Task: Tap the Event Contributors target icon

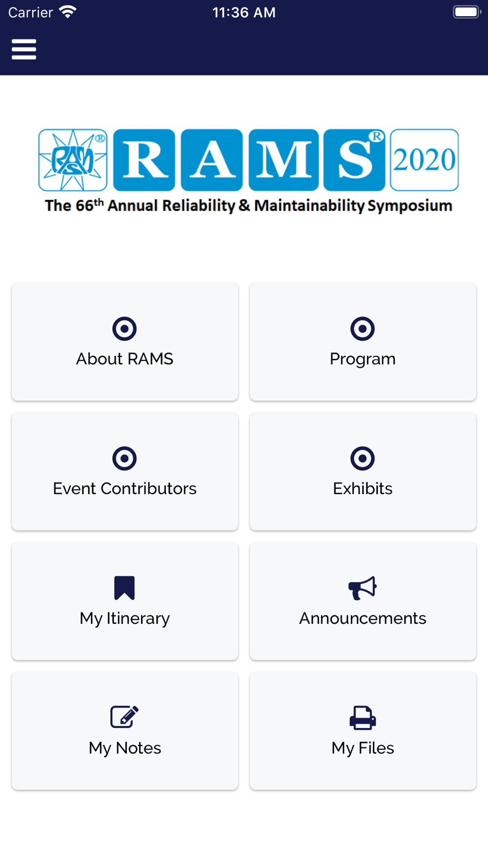Action: click(x=124, y=458)
